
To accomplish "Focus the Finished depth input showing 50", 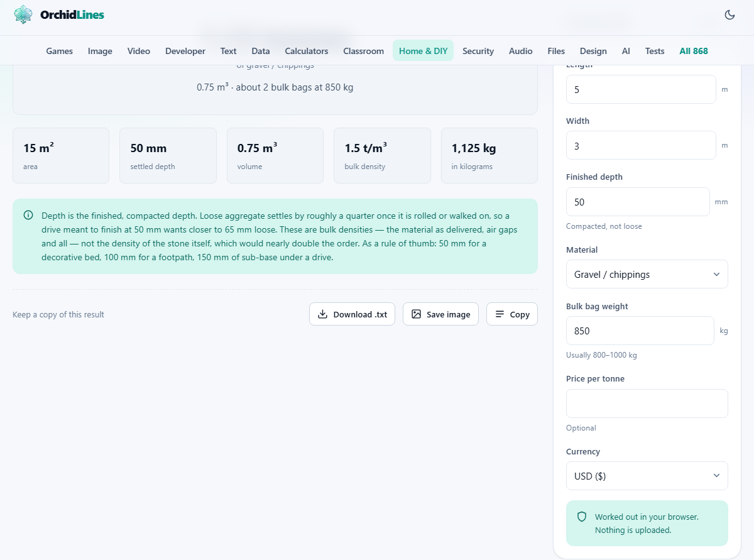I will (638, 202).
